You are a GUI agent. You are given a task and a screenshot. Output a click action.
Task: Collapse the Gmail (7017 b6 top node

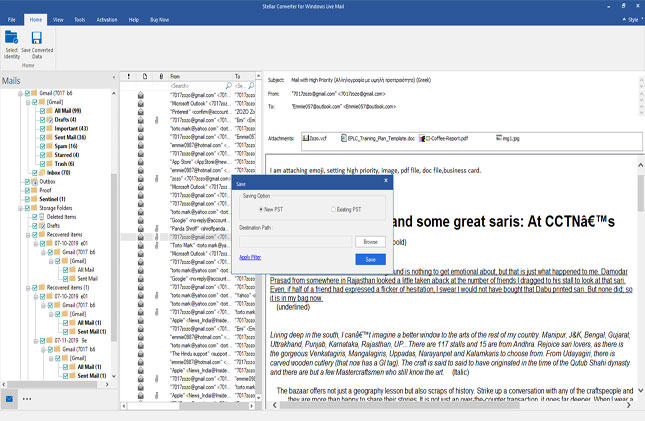point(20,93)
